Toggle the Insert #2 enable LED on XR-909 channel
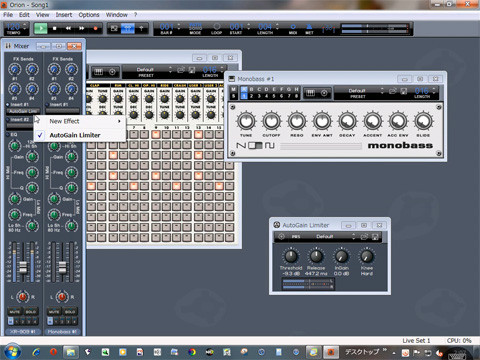This screenshot has width=480, height=360. pos(8,119)
